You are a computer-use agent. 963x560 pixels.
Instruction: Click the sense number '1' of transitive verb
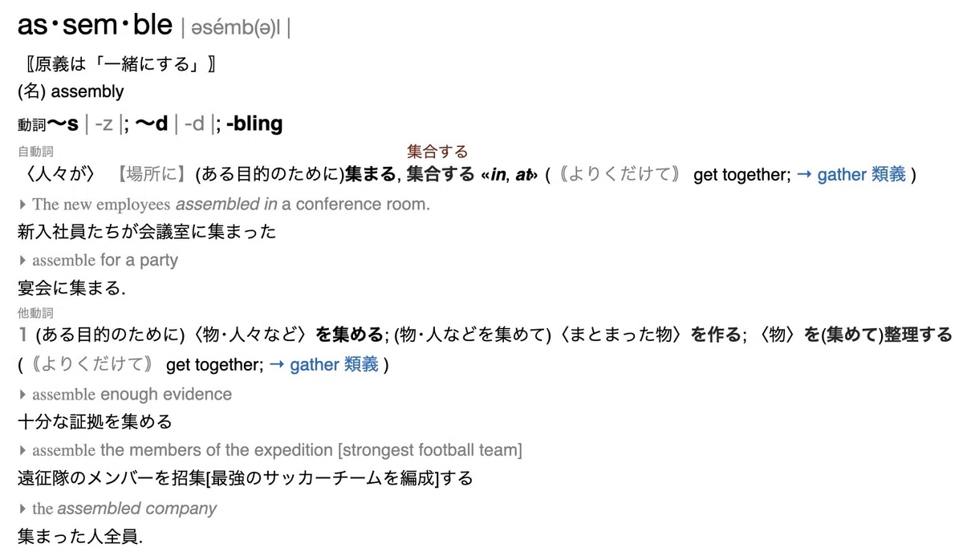(23, 335)
